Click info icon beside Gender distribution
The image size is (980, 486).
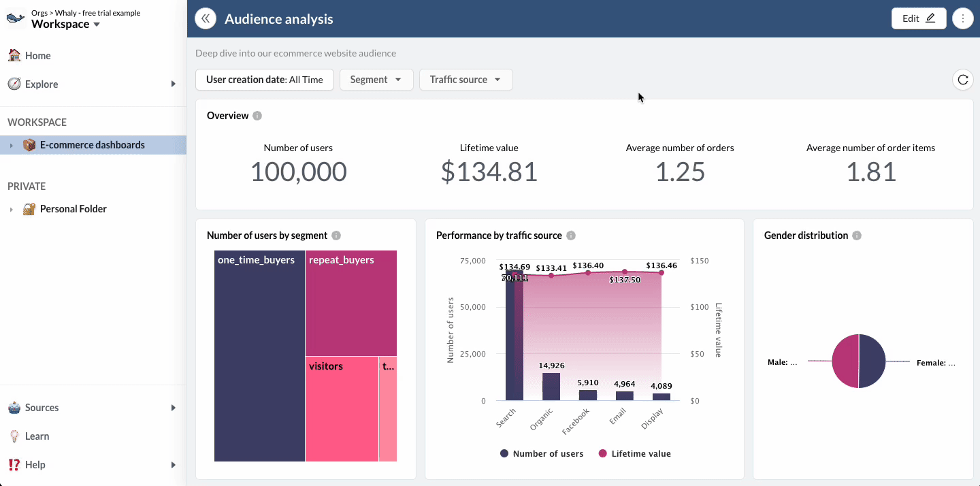tap(857, 236)
